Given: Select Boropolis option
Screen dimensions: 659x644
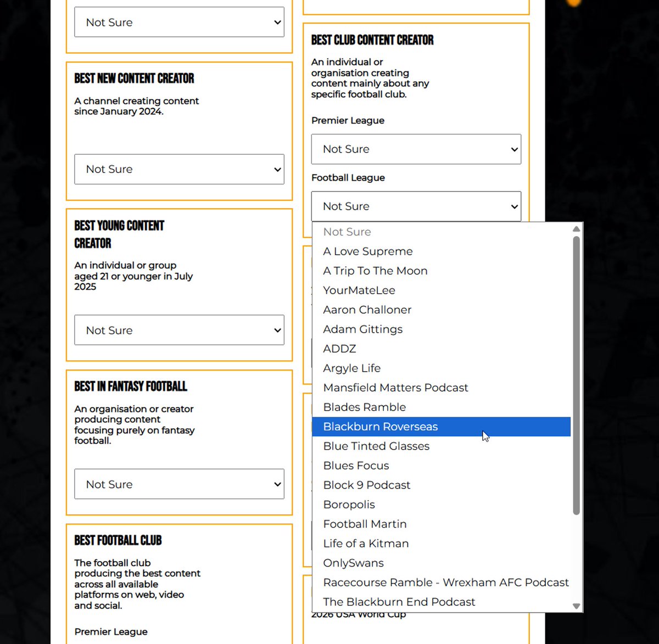Looking at the screenshot, I should point(442,505).
